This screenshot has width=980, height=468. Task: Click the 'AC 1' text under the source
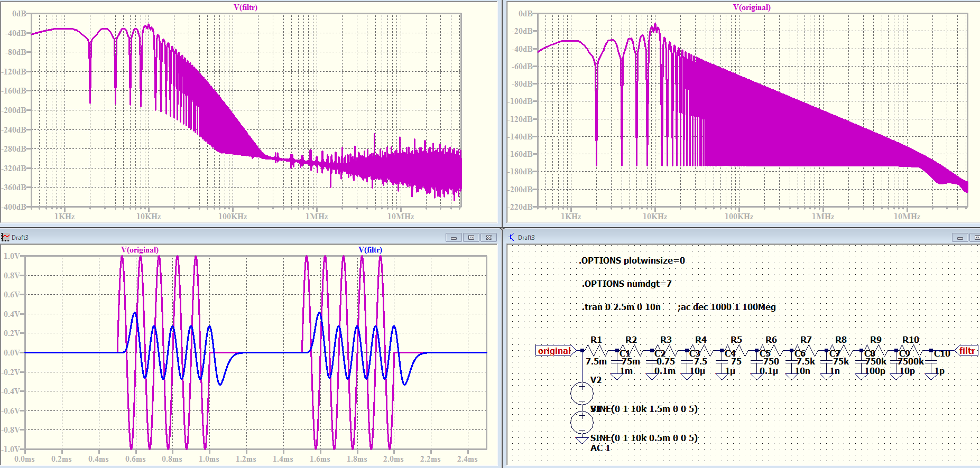[600, 448]
